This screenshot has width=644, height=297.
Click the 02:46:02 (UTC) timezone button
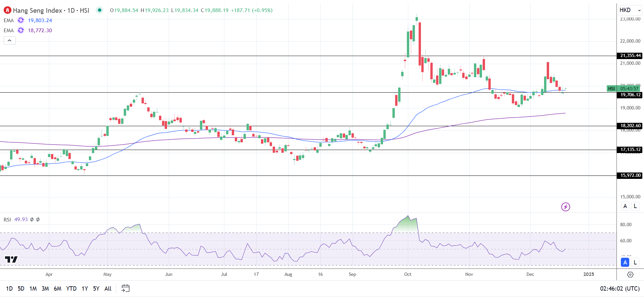tap(620, 289)
